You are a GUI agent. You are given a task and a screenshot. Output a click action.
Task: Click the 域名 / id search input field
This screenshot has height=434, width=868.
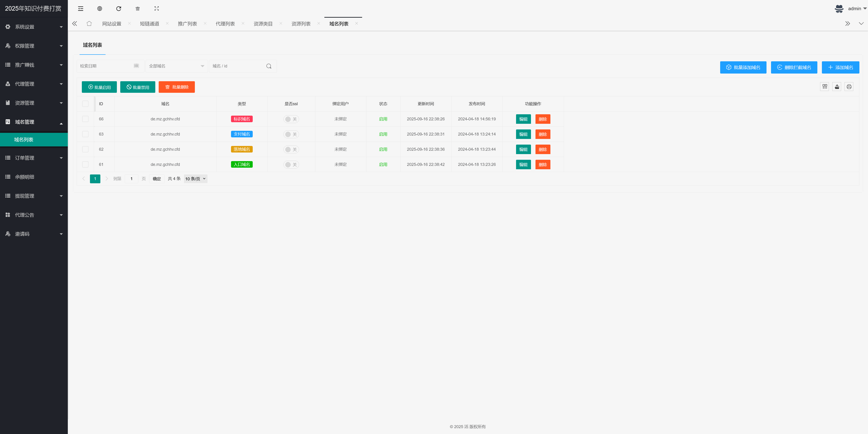(238, 66)
